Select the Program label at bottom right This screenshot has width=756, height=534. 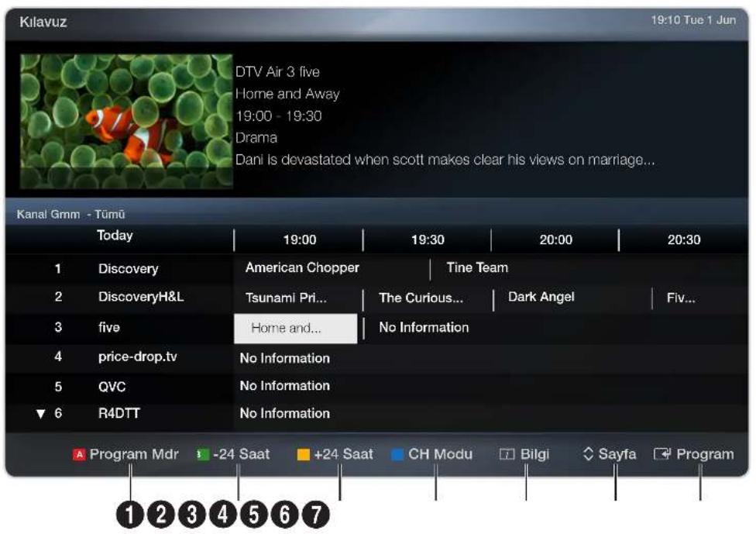pos(705,454)
